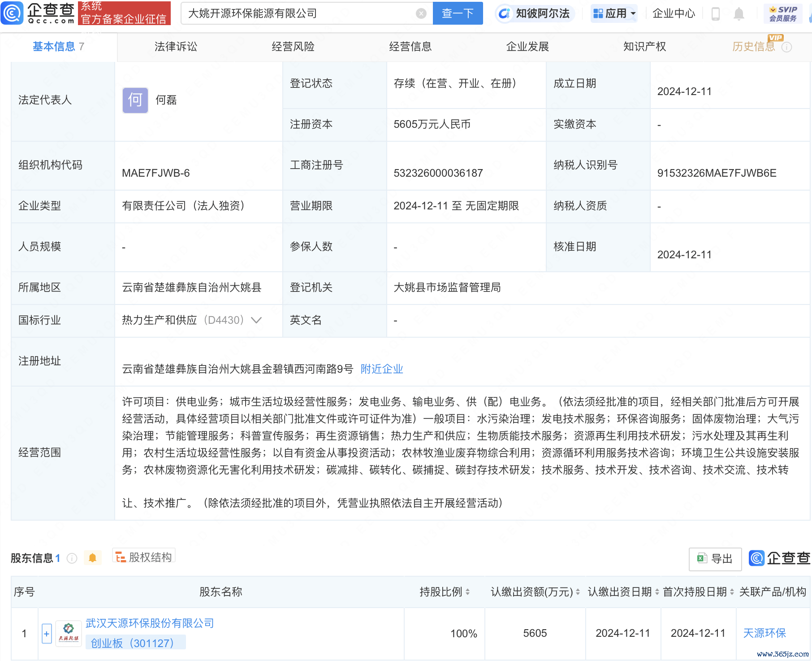
Task: Click the 何 avatar of legal representative
Action: pyautogui.click(x=135, y=100)
